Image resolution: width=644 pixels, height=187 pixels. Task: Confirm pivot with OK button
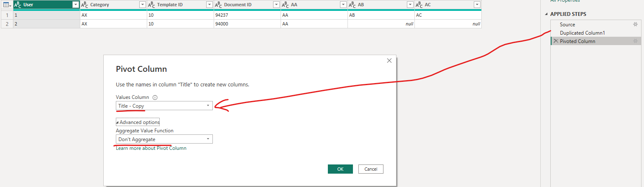pos(340,169)
